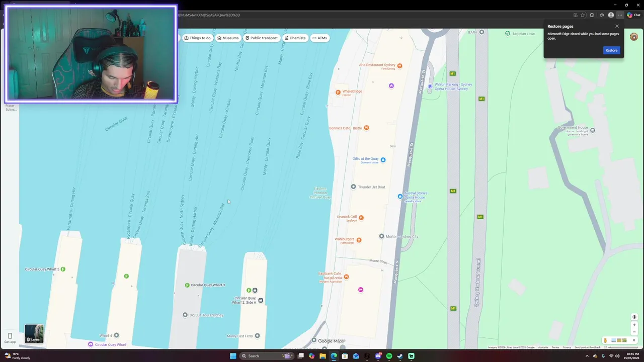Select the Wharf 4 marker
The width and height of the screenshot is (644, 362).
click(116, 335)
